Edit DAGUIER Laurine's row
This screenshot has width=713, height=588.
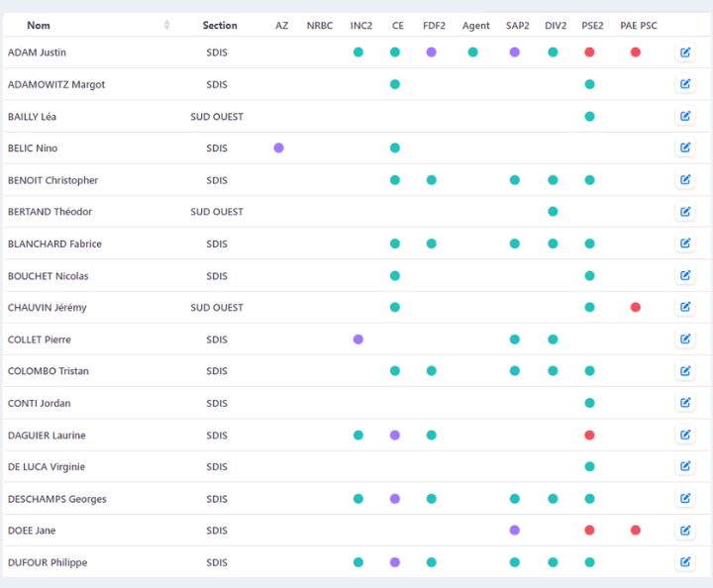coord(685,435)
